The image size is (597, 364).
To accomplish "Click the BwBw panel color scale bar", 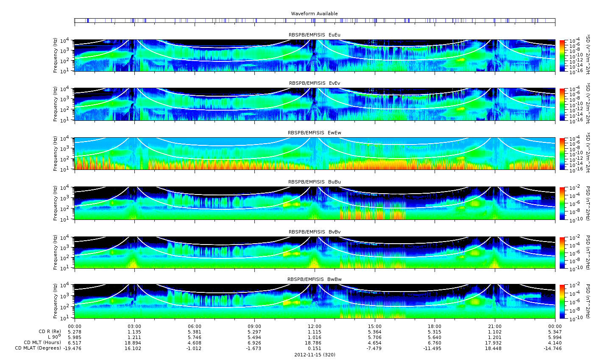I will [562, 301].
